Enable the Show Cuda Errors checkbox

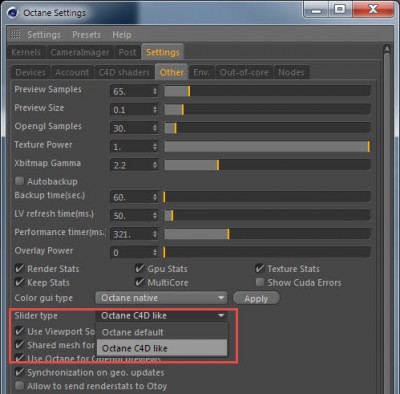pos(260,282)
